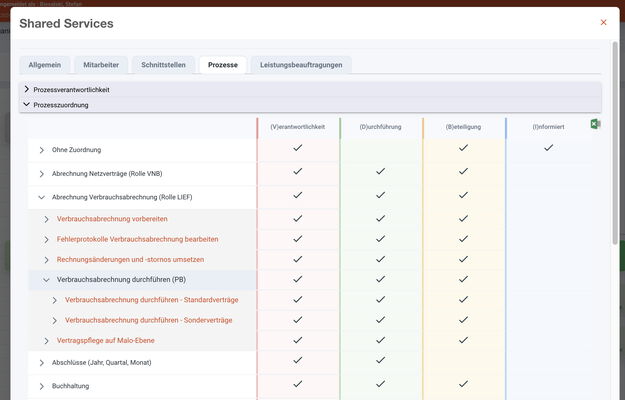Open Fehlerprotokolle Verbrauchsabrechnung bearbeiten link
Image resolution: width=625 pixels, height=400 pixels.
(x=138, y=239)
